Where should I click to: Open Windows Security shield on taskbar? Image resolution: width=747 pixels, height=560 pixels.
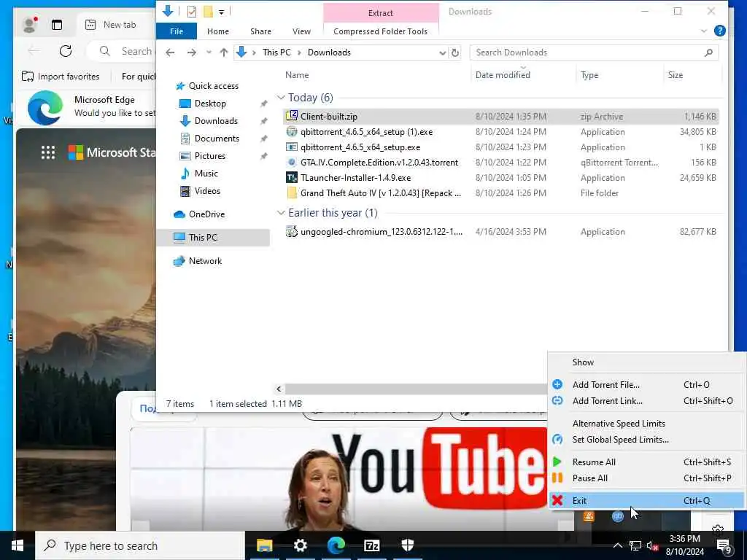point(407,545)
